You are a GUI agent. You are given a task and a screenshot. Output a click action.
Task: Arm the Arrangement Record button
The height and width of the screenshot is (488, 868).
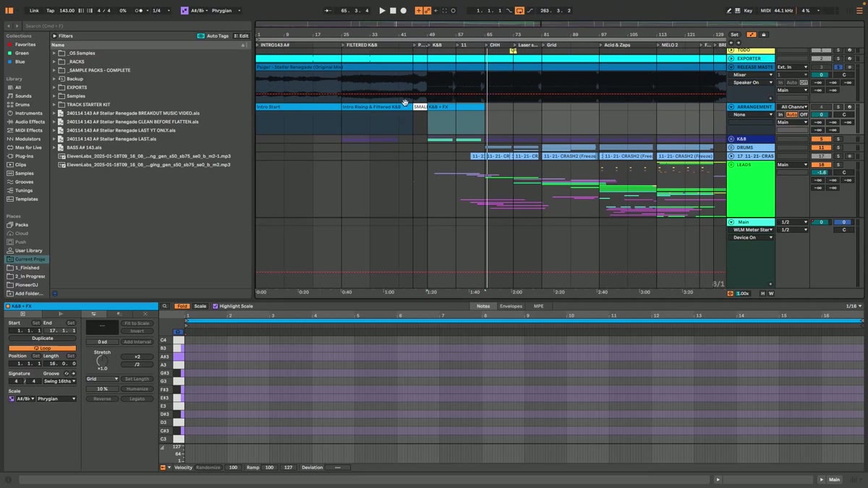[404, 11]
